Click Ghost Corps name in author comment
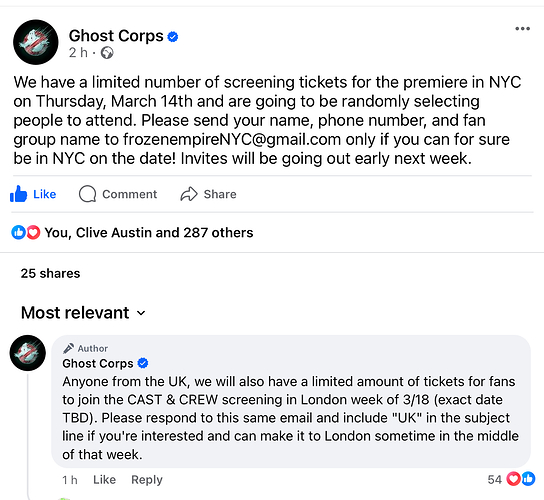Viewport: 544px width, 500px height. click(98, 363)
